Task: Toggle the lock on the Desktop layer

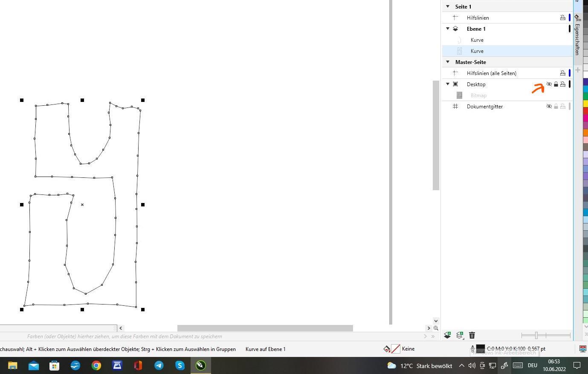Action: (556, 84)
